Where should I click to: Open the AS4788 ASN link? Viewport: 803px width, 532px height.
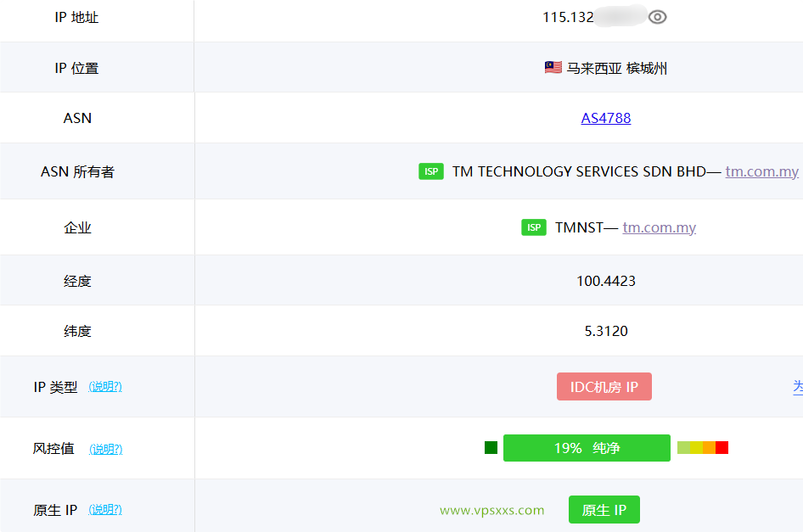(x=605, y=119)
